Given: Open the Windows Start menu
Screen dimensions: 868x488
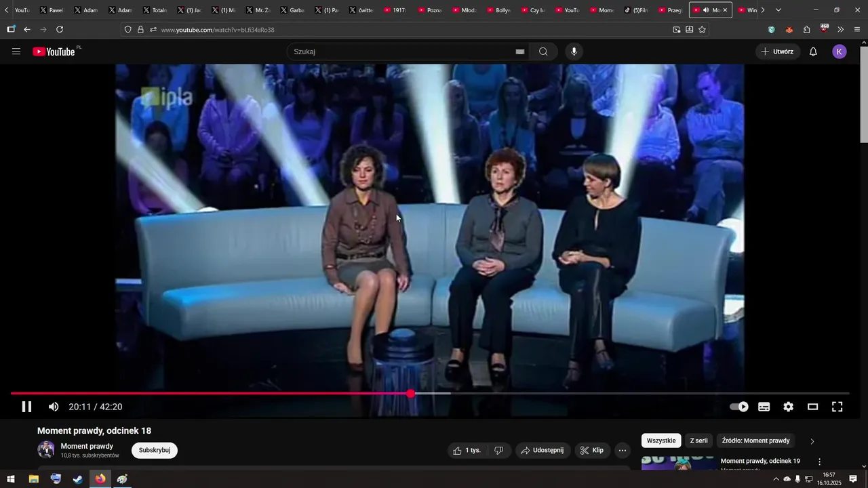Looking at the screenshot, I should point(11,479).
